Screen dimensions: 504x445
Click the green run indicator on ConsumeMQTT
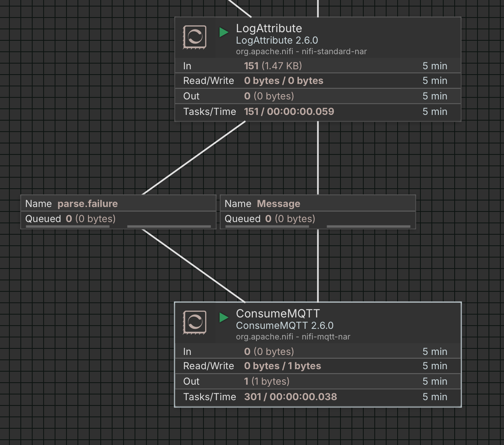pyautogui.click(x=223, y=317)
